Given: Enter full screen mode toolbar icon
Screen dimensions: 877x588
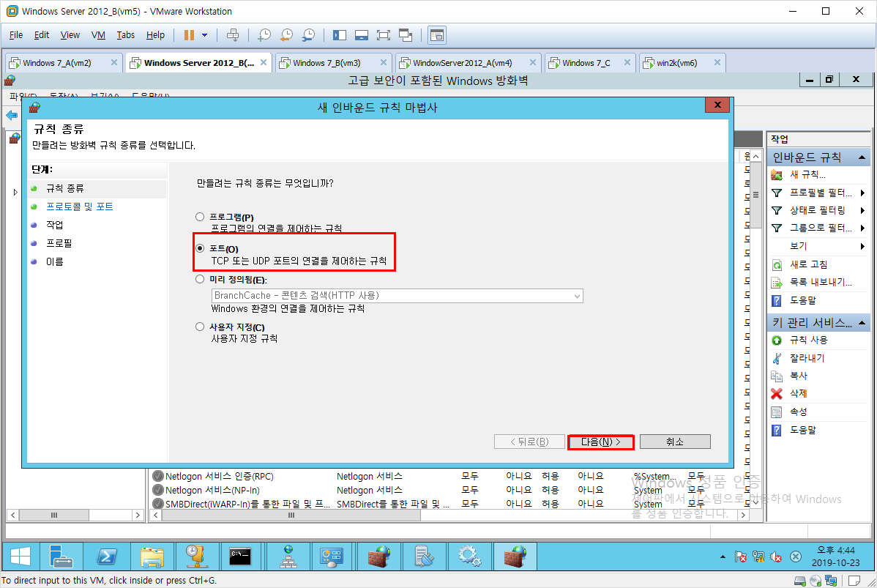Looking at the screenshot, I should point(384,35).
